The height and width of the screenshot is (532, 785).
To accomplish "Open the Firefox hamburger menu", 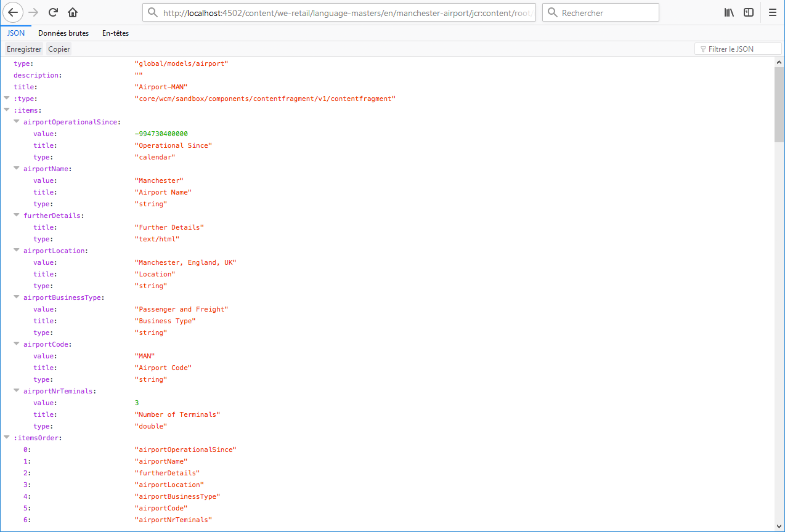I will click(772, 12).
